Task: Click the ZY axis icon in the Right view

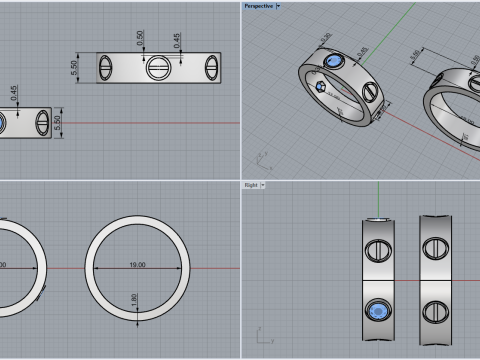Action: click(265, 336)
